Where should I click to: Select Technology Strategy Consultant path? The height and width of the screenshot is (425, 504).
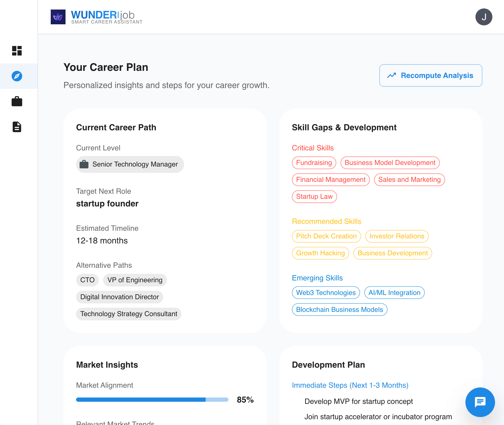point(128,314)
